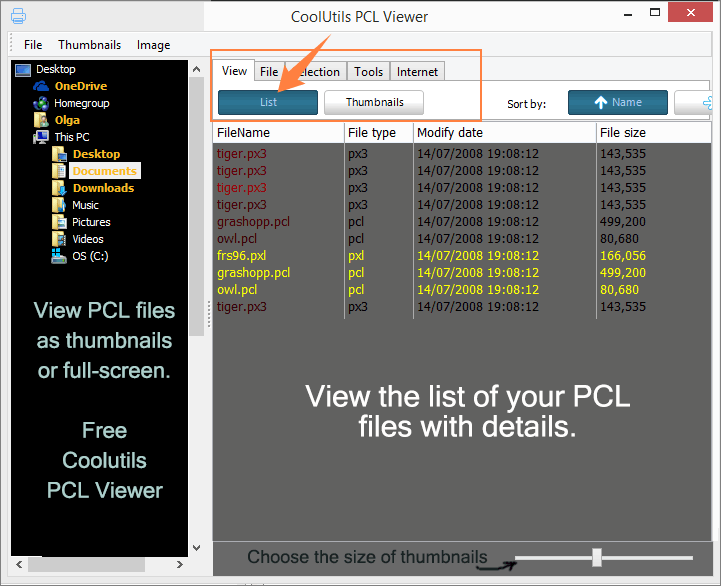The height and width of the screenshot is (586, 721).
Task: Maximize the PCL Viewer window
Action: click(655, 12)
